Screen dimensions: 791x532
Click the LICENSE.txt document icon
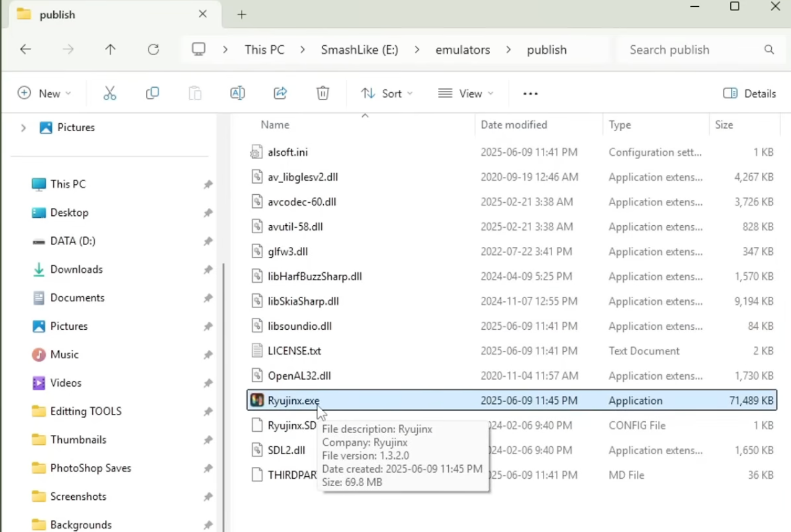coord(257,351)
